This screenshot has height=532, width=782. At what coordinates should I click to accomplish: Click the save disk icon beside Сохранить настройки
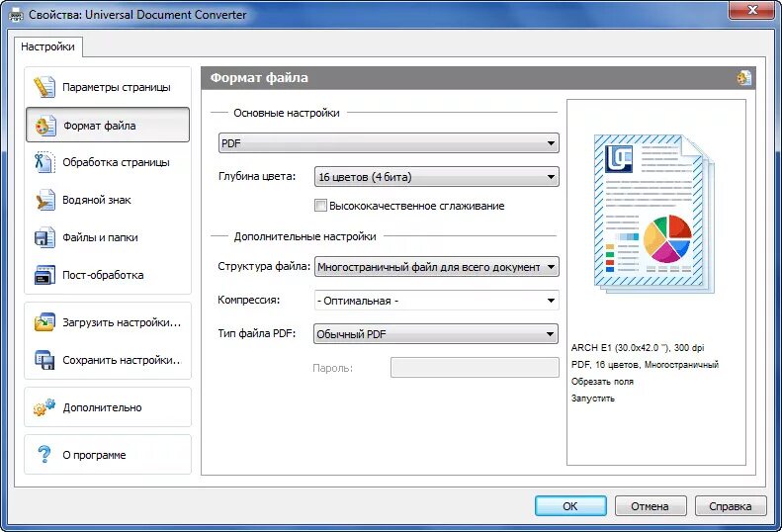pyautogui.click(x=44, y=360)
